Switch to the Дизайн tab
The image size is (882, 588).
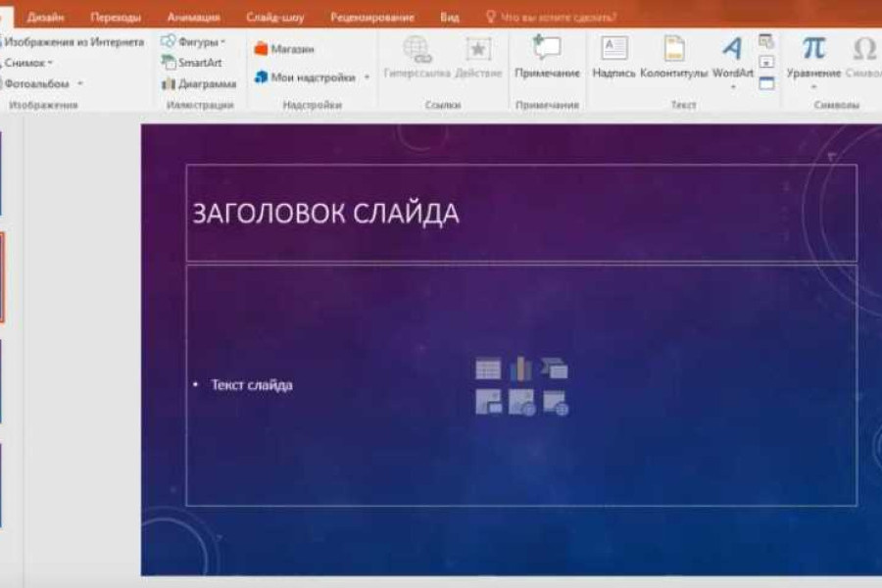pyautogui.click(x=46, y=18)
